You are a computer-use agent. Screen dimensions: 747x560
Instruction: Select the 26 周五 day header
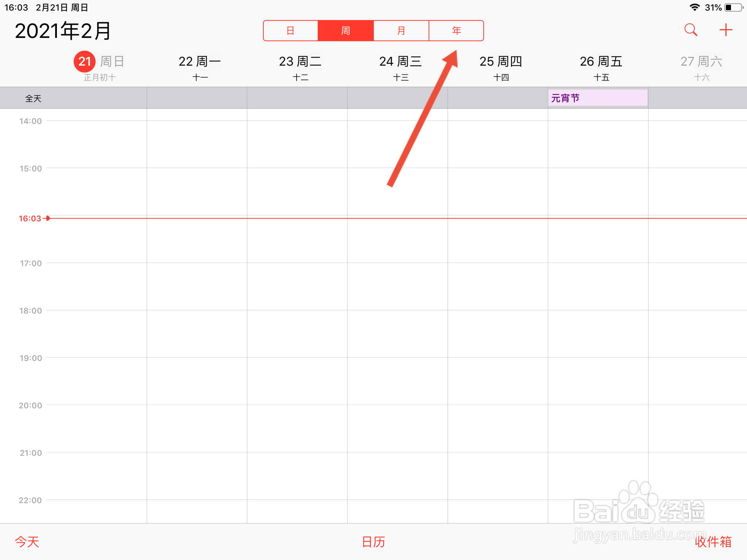click(x=601, y=61)
